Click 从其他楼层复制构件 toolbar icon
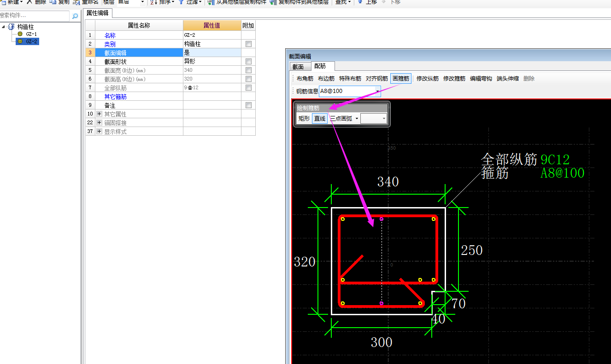611x364 pixels. tap(211, 2)
